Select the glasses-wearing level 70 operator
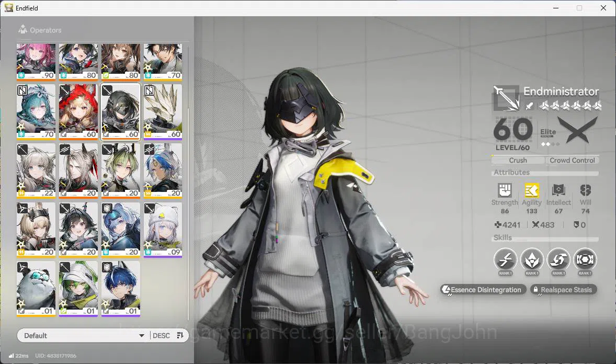The width and height of the screenshot is (616, 364). [x=163, y=62]
